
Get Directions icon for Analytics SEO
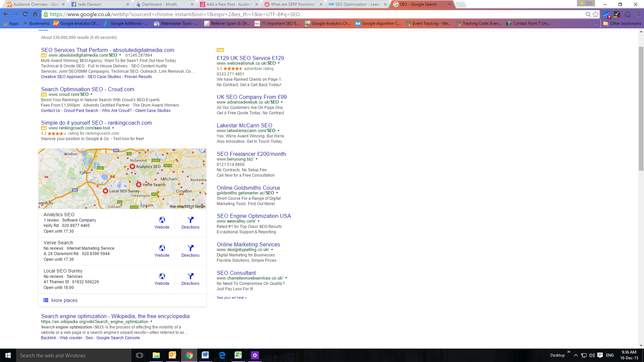tap(191, 220)
